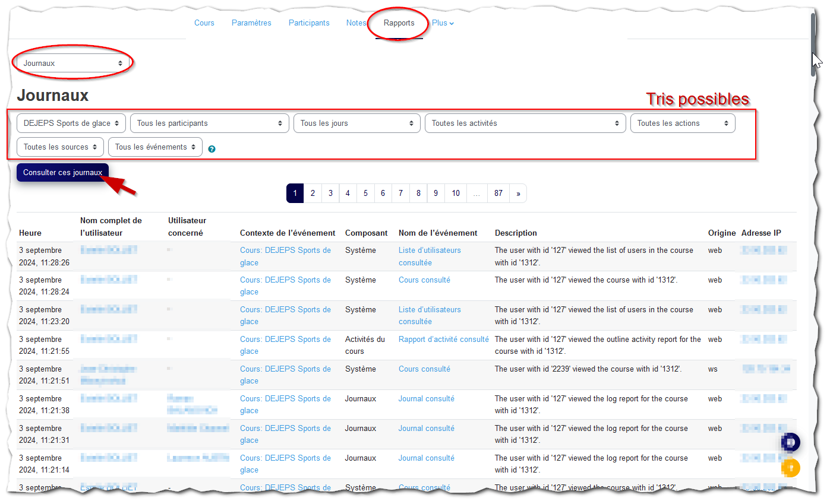Viewport: 830px width, 504px height.
Task: Open the Journaux report selector dropdown
Action: [73, 64]
